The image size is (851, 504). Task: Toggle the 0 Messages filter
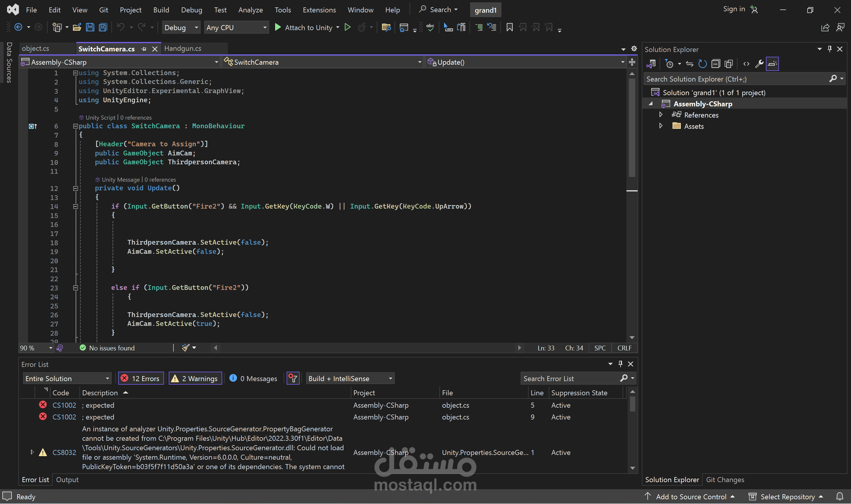(253, 378)
